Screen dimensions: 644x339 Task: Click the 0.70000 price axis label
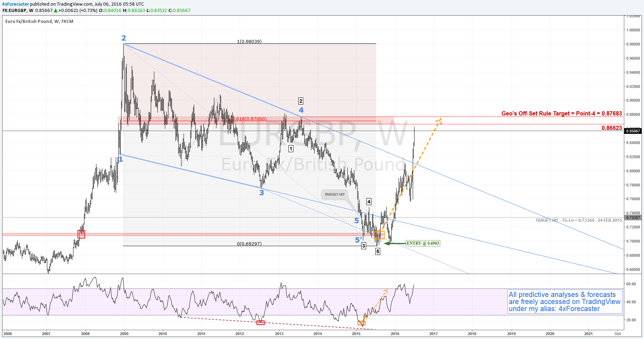pyautogui.click(x=633, y=241)
